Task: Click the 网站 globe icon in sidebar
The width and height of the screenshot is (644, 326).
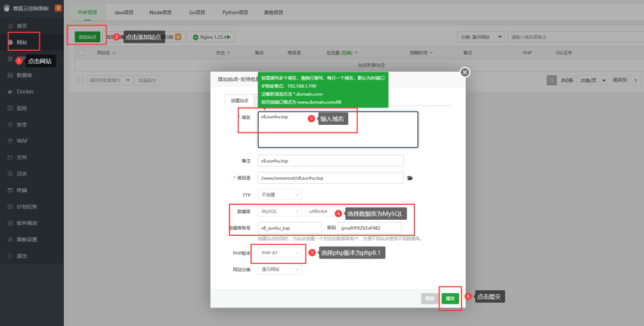Action: pyautogui.click(x=10, y=42)
